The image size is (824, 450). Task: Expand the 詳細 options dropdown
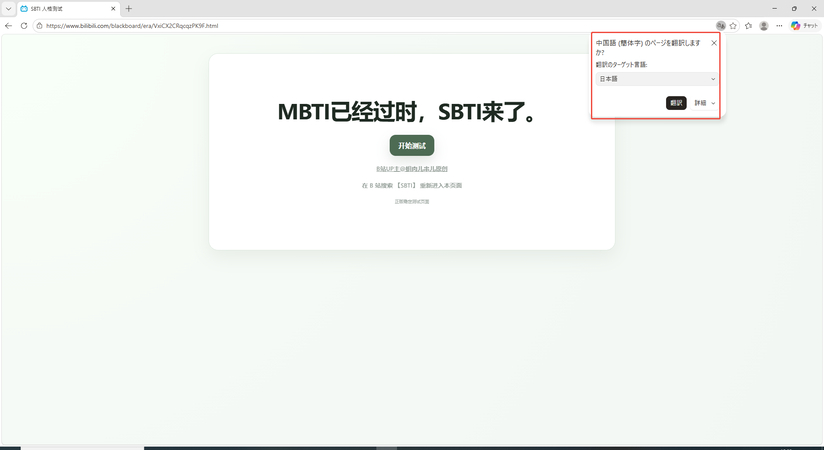(x=705, y=103)
